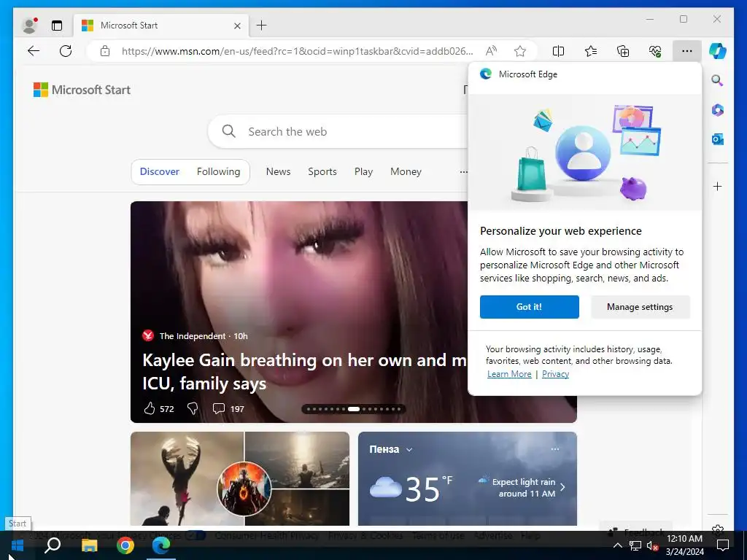The image size is (747, 560).
Task: Open Expect light rain forecast arrow
Action: (x=562, y=487)
